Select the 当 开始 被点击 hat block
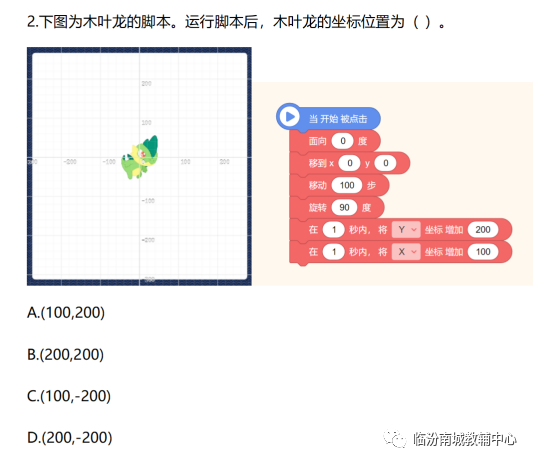533x463 pixels. click(328, 118)
